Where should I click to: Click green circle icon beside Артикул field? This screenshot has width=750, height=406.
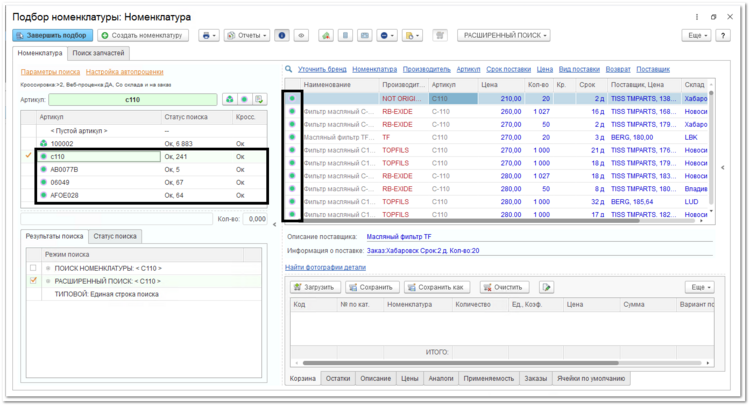244,99
